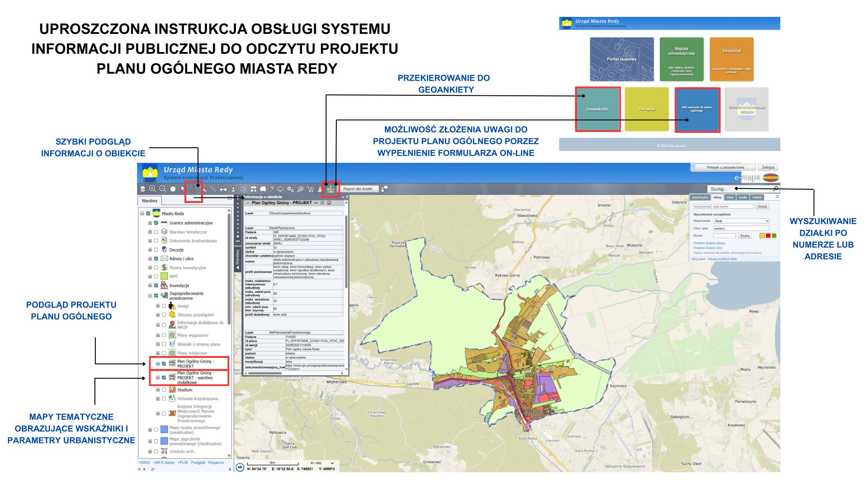868x488 pixels.
Task: Open the Miejscowość Reda dropdown
Action: [x=741, y=221]
